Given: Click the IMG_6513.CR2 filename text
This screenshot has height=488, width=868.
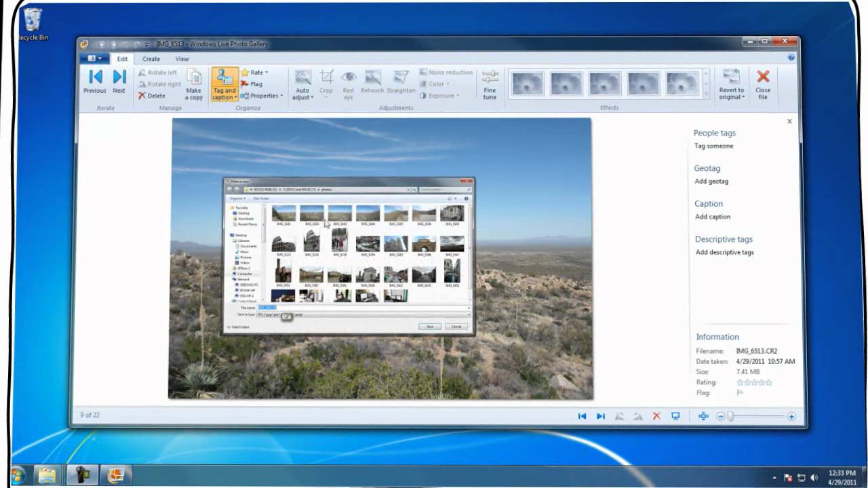Looking at the screenshot, I should click(757, 351).
